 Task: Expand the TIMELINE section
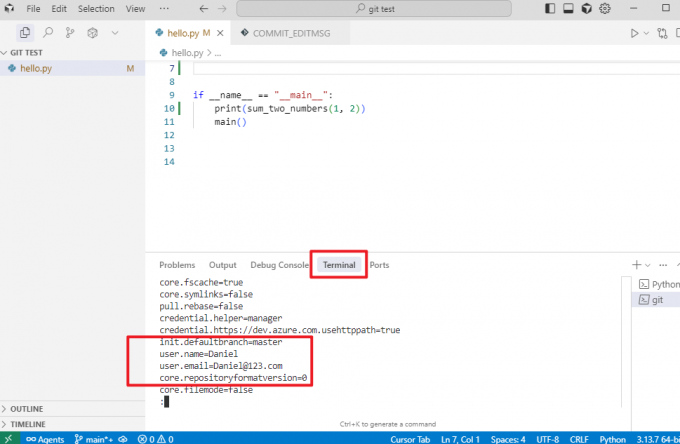[27, 424]
